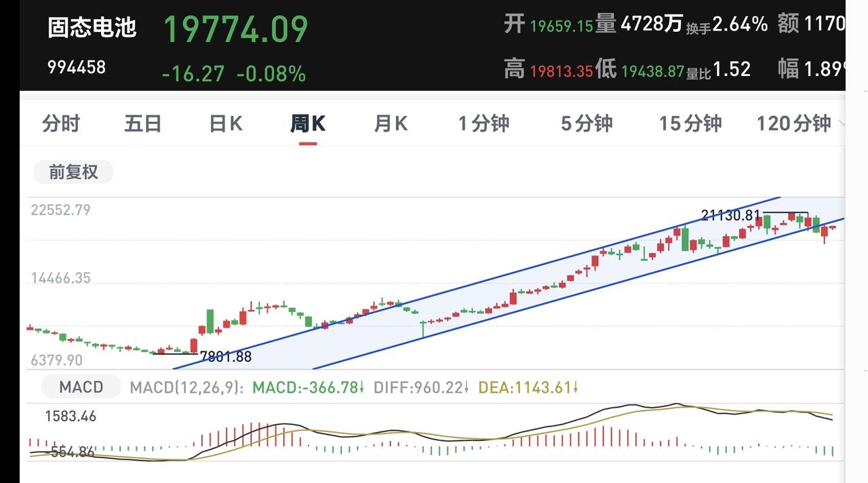Click the change amount -16.27
This screenshot has width=868, height=483.
pos(193,73)
